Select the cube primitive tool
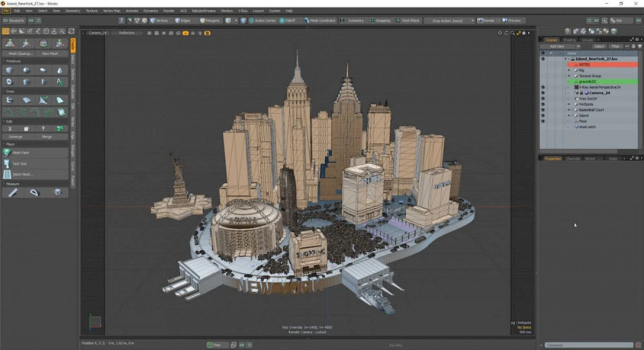 point(10,70)
